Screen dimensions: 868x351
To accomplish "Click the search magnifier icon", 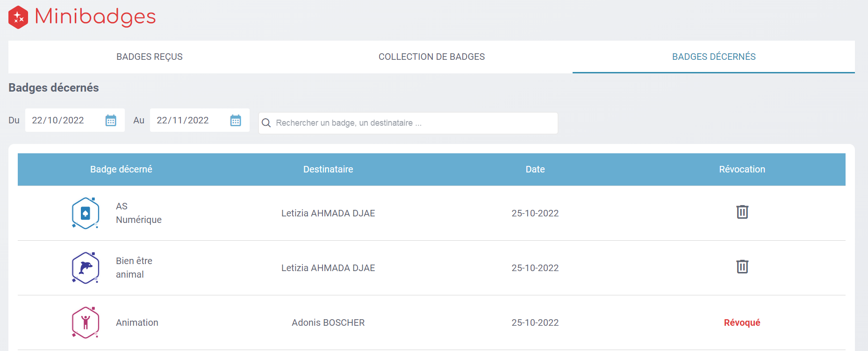I will pyautogui.click(x=266, y=123).
